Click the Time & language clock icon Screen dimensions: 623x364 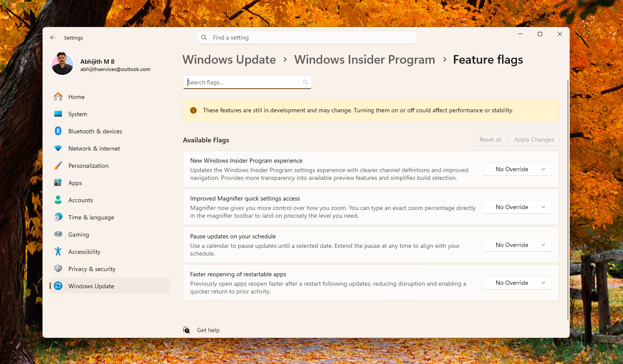(x=58, y=217)
